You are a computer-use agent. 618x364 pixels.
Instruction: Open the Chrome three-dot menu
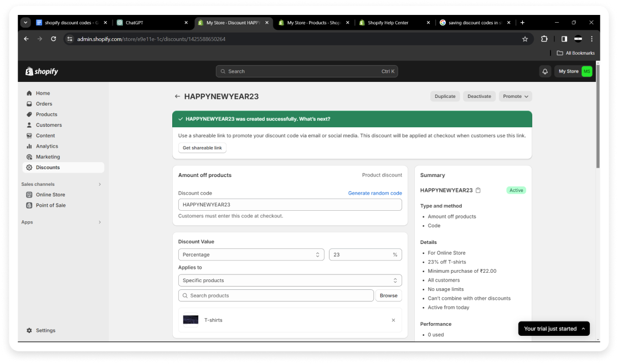[591, 39]
